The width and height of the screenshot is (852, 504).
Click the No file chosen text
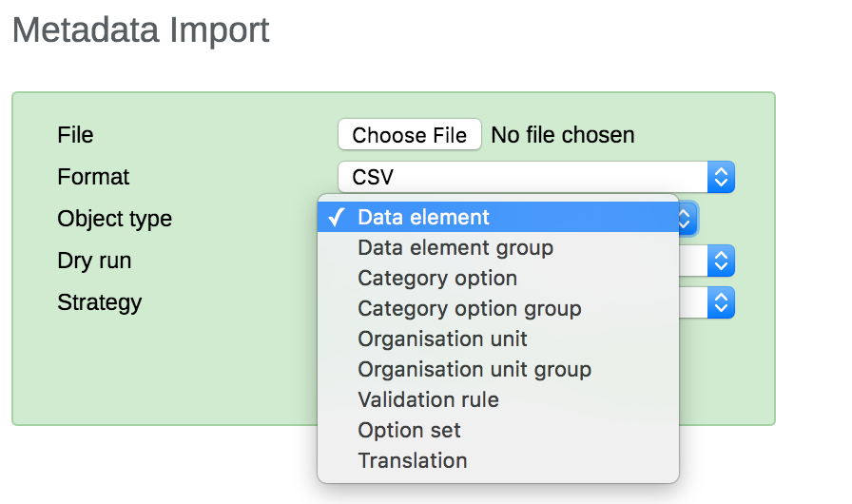pyautogui.click(x=562, y=135)
